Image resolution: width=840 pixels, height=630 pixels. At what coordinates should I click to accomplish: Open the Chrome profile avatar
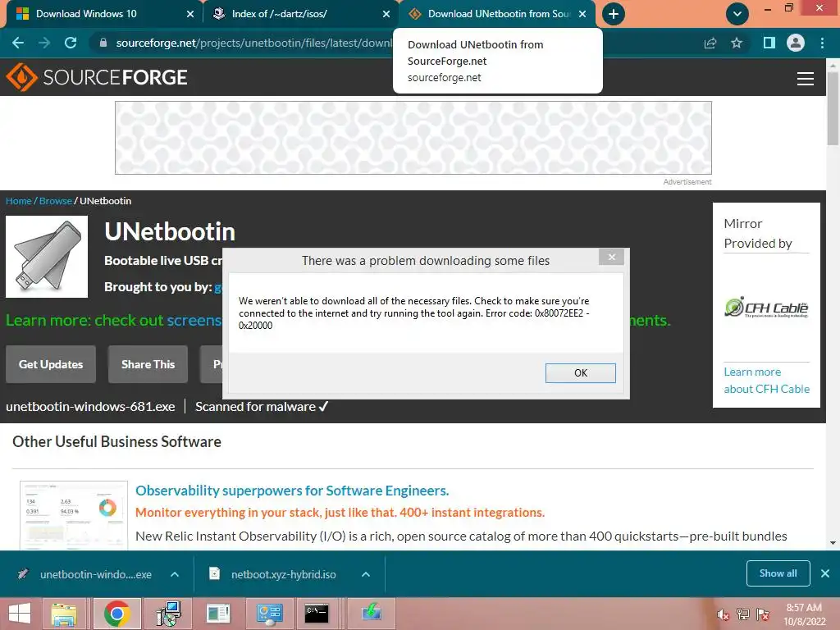[x=796, y=43]
